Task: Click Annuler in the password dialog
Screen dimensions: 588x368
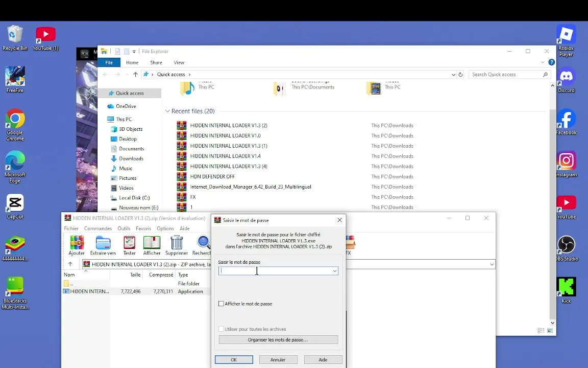Action: 278,360
